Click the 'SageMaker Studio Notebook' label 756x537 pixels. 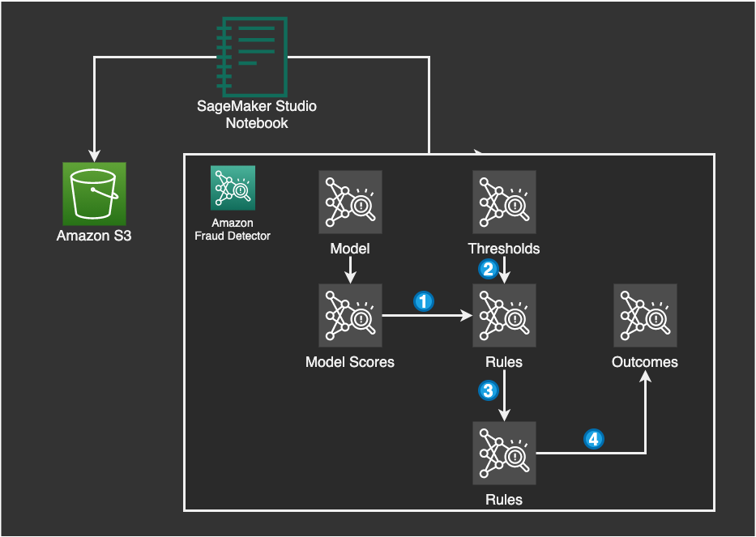(x=257, y=114)
